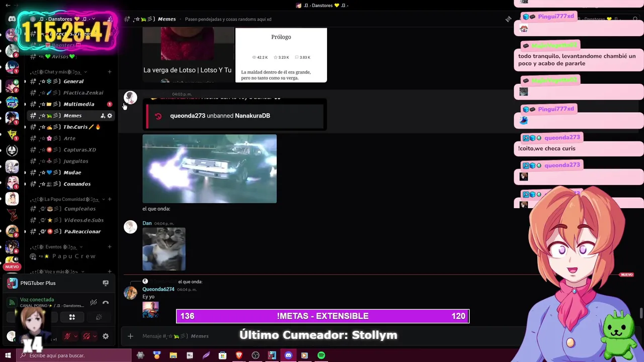Click PNGTuber Plus taskbar icon
The width and height of the screenshot is (644, 362).
[272, 355]
